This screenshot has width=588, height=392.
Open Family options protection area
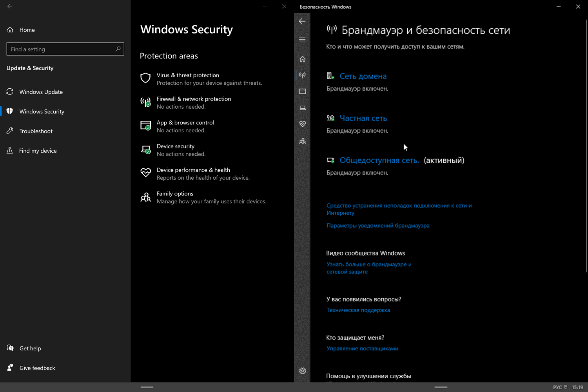click(175, 194)
